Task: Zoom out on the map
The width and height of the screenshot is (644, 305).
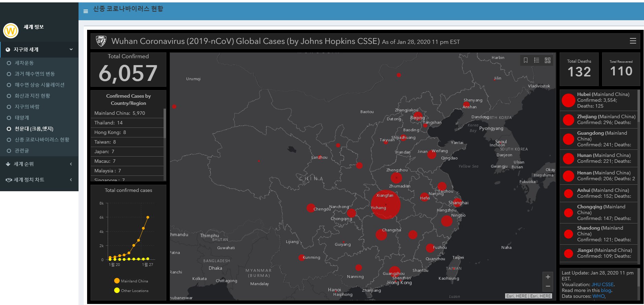Action: pos(548,286)
